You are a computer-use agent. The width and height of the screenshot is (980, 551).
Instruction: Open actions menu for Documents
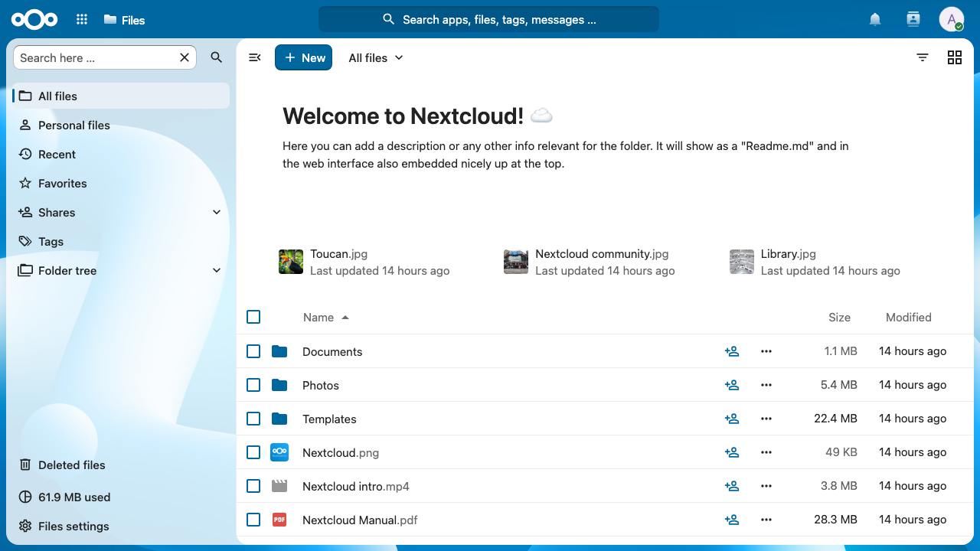(766, 351)
